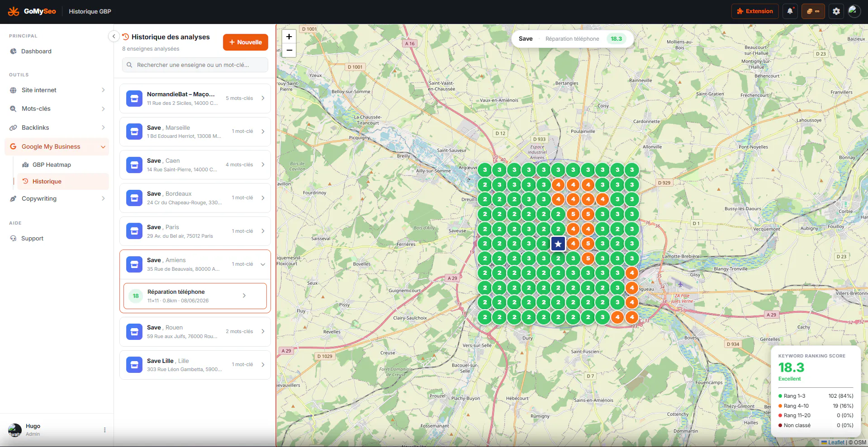Image resolution: width=868 pixels, height=447 pixels.
Task: Click the Non classé legend row
Action: [816, 425]
